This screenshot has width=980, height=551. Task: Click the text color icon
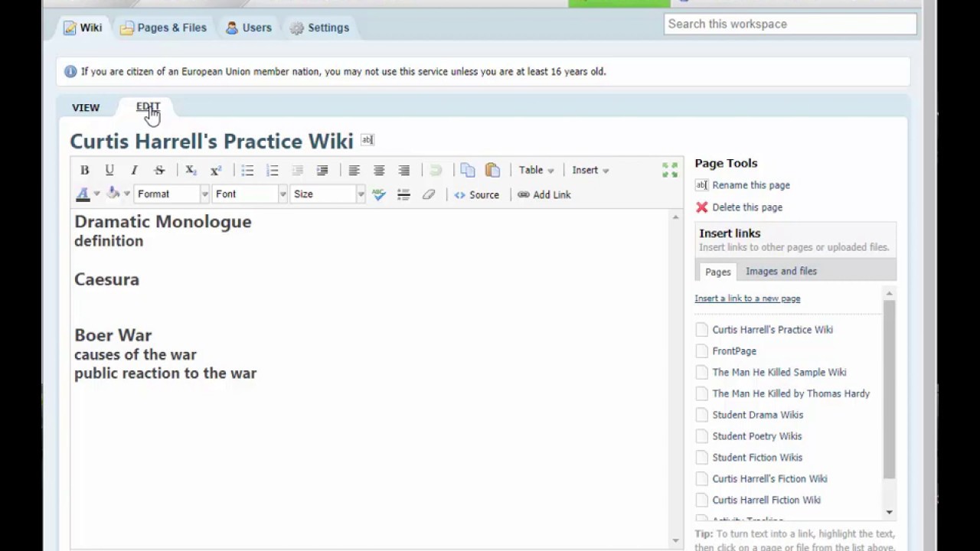[83, 194]
